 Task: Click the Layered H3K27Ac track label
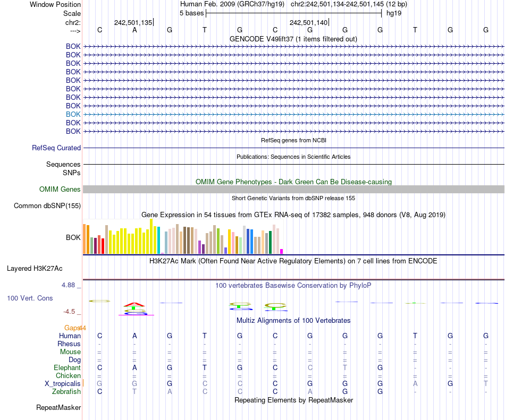35,269
